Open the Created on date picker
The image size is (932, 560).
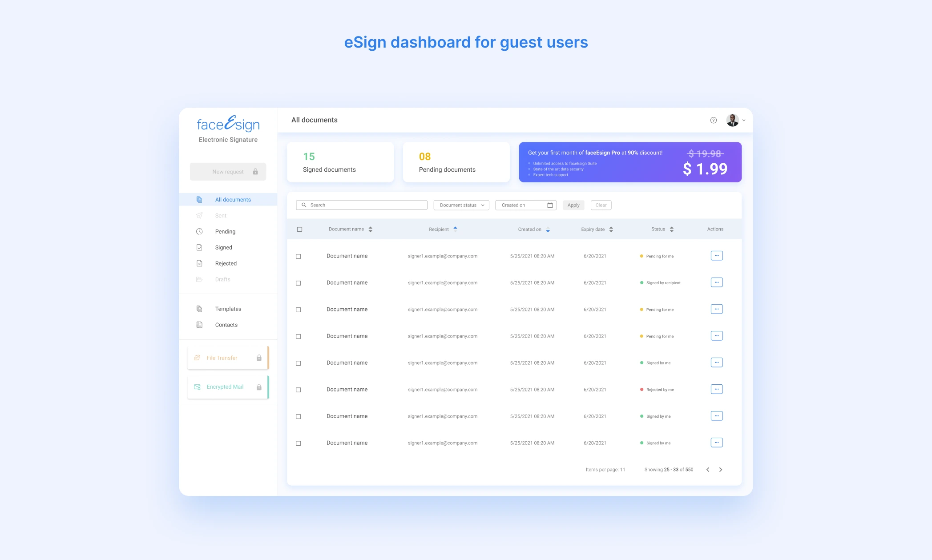[x=525, y=205]
